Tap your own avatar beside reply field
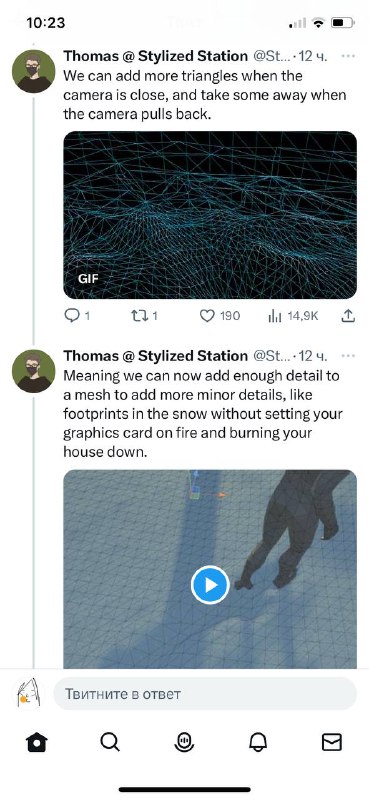 [x=28, y=693]
